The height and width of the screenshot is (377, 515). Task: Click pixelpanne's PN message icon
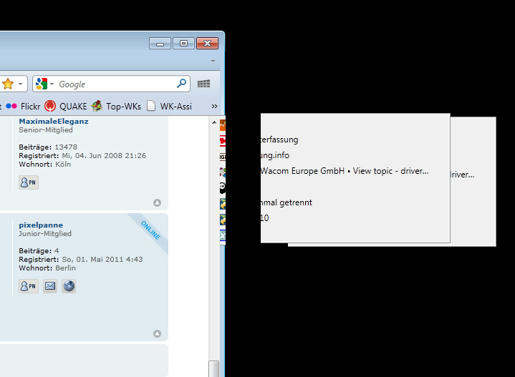[28, 286]
